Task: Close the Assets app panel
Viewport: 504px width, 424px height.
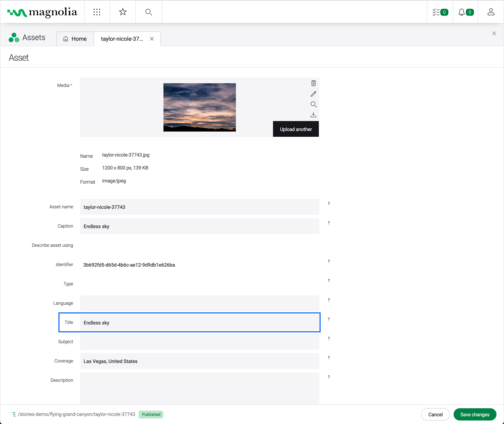Action: pos(494,33)
